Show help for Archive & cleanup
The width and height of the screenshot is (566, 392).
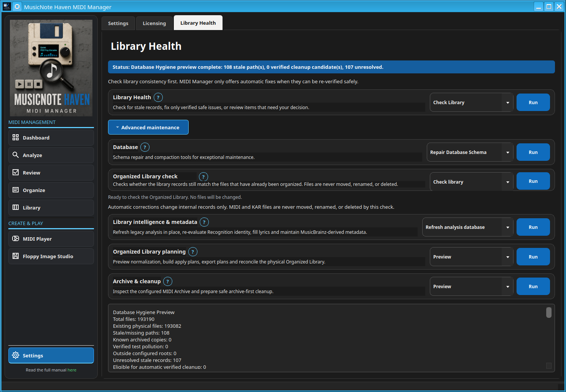(168, 281)
